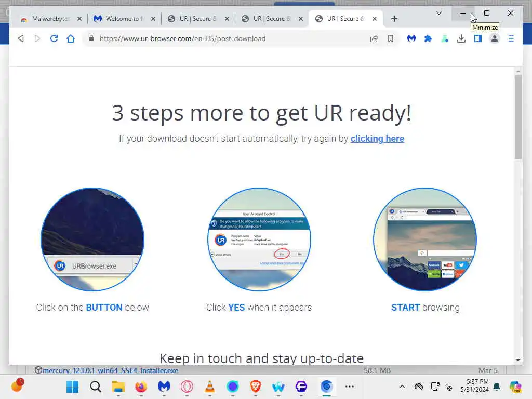The image size is (532, 399).
Task: Click the forward navigation arrow
Action: pyautogui.click(x=37, y=38)
